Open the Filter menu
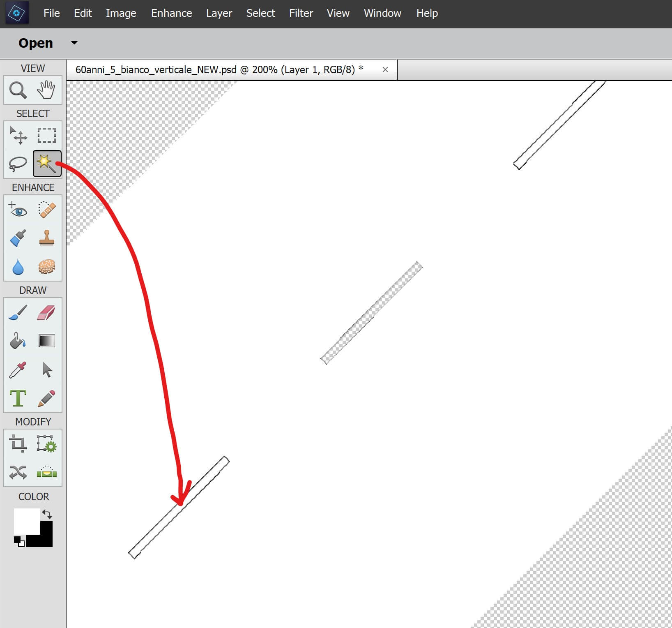The height and width of the screenshot is (628, 672). (x=301, y=13)
